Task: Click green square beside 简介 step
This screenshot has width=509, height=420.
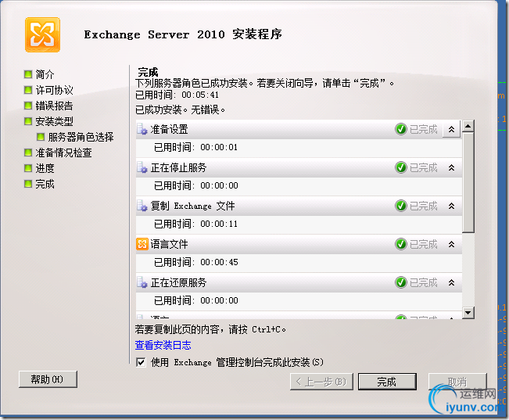Action: point(28,74)
